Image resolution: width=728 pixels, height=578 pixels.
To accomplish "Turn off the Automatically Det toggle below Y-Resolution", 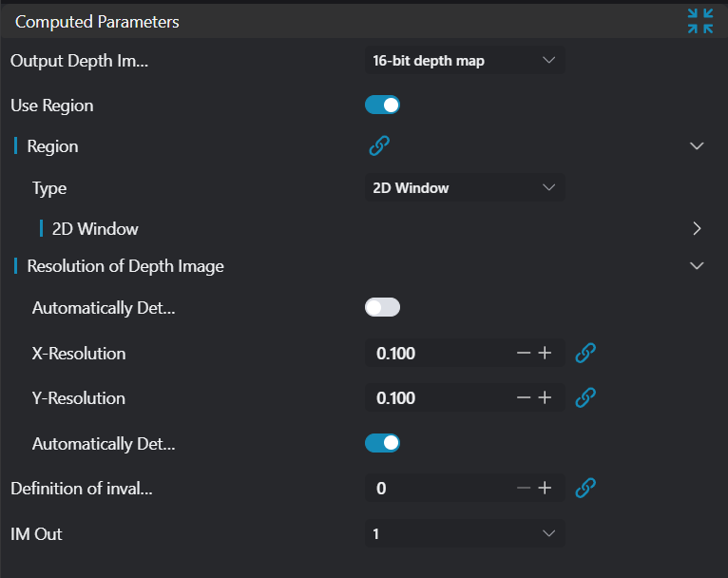I will pyautogui.click(x=382, y=443).
